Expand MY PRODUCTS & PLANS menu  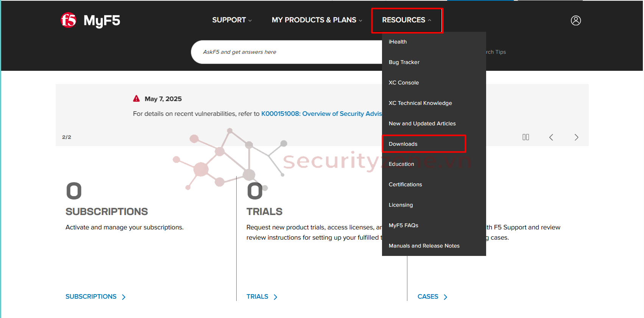pos(317,20)
